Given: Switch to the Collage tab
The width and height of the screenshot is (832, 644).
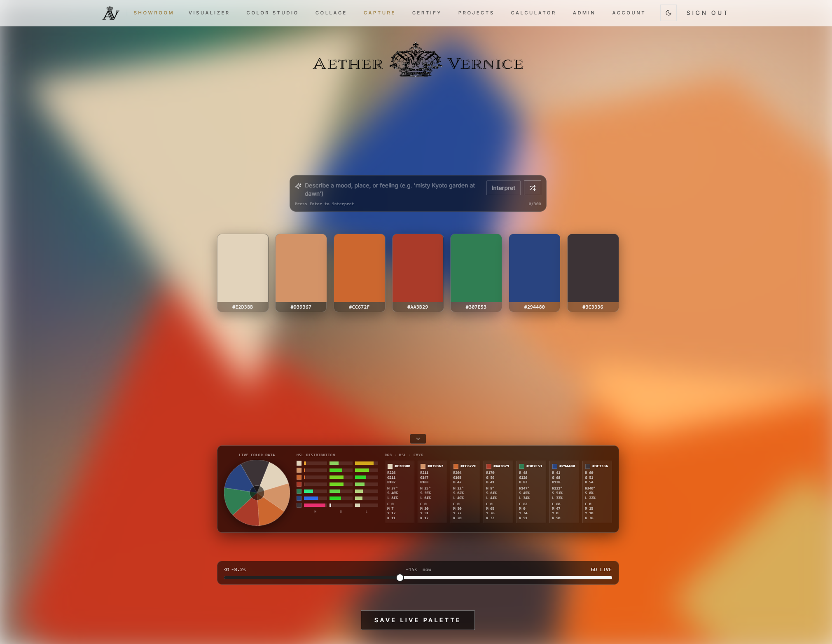Looking at the screenshot, I should (331, 13).
